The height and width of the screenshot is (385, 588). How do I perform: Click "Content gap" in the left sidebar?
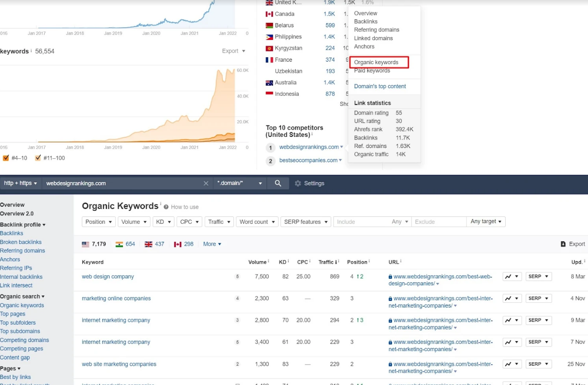tap(14, 357)
